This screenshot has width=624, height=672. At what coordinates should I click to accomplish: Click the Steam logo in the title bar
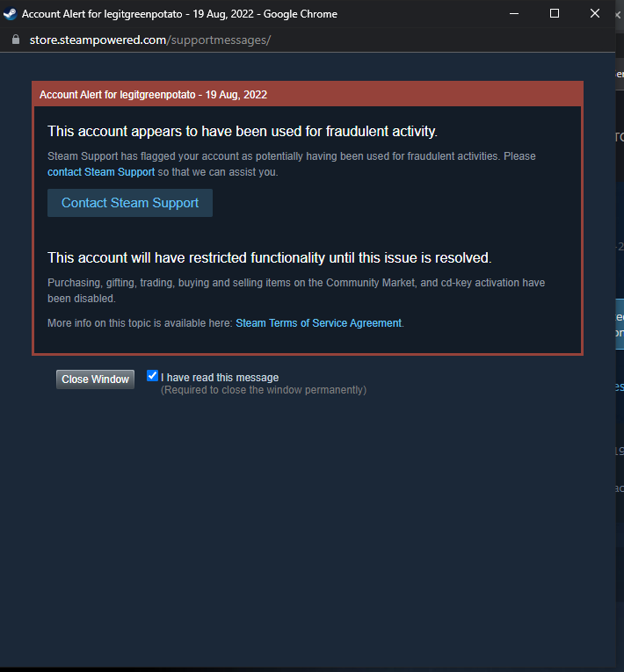point(10,14)
